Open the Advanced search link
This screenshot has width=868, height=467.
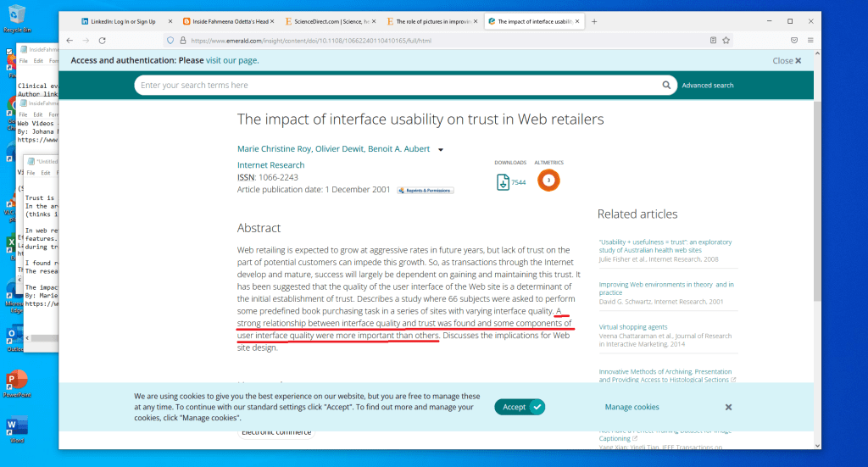pos(708,86)
